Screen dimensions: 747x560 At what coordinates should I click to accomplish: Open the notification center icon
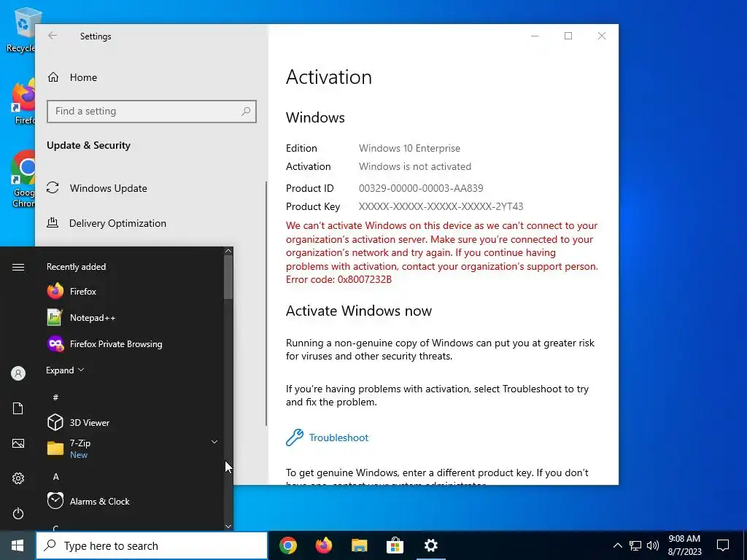(723, 545)
